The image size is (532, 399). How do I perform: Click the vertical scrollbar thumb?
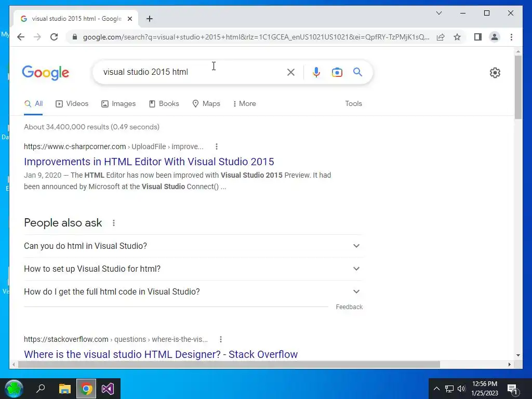518,87
